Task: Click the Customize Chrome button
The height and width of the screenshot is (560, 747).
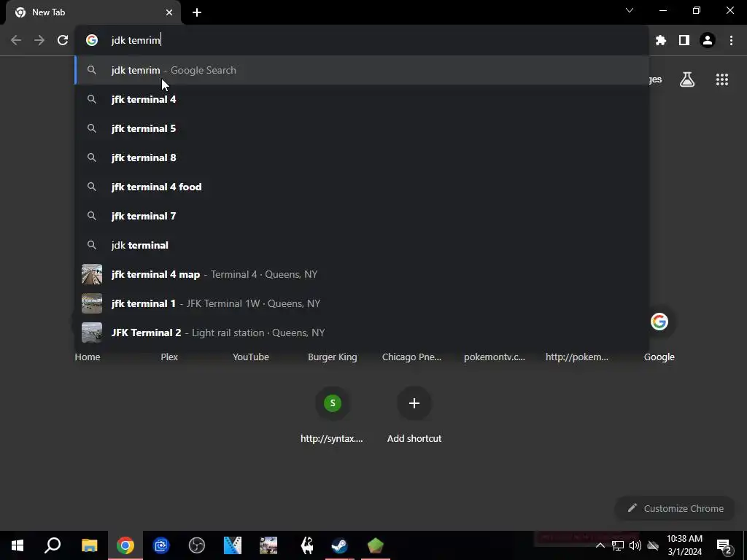Action: click(x=676, y=508)
